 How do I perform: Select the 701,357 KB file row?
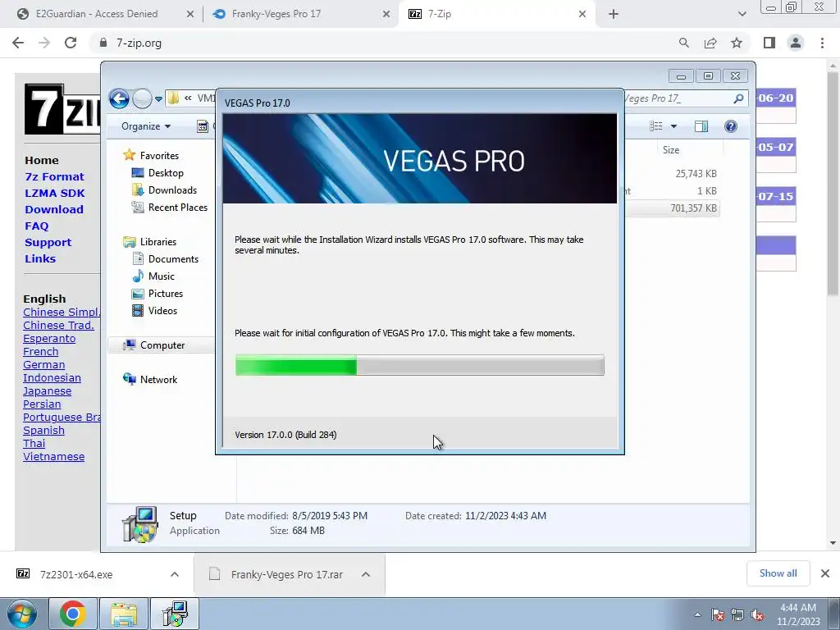coord(673,208)
